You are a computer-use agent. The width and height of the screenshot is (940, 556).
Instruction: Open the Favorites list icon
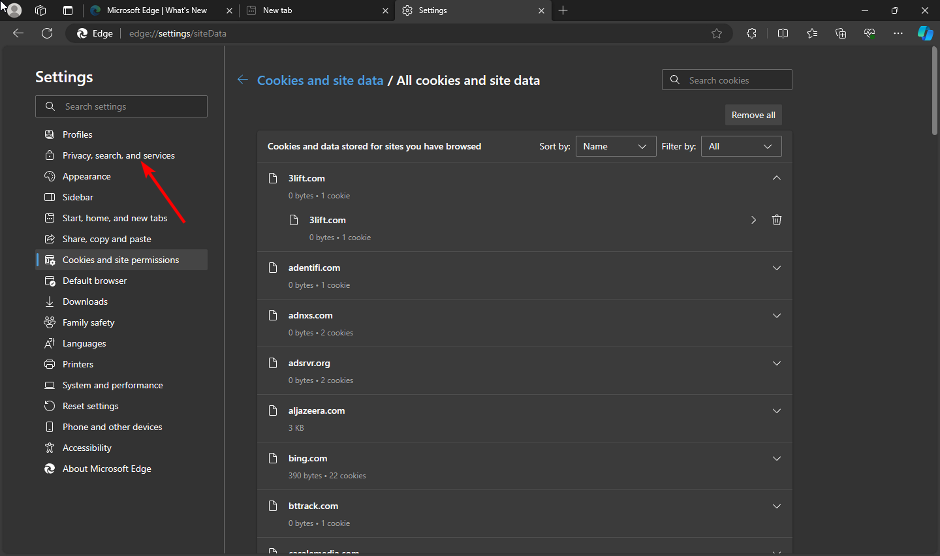click(x=812, y=34)
